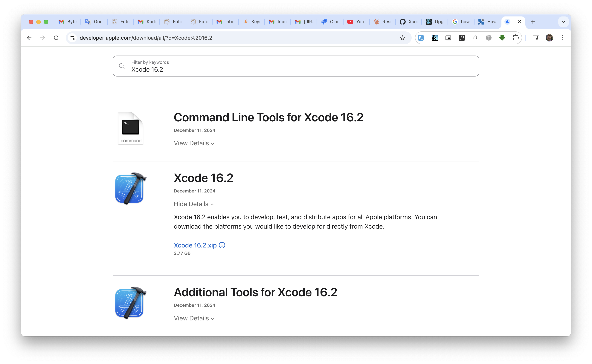The height and width of the screenshot is (364, 592).
Task: Click the Command Line Tools .command file icon
Action: 130,128
